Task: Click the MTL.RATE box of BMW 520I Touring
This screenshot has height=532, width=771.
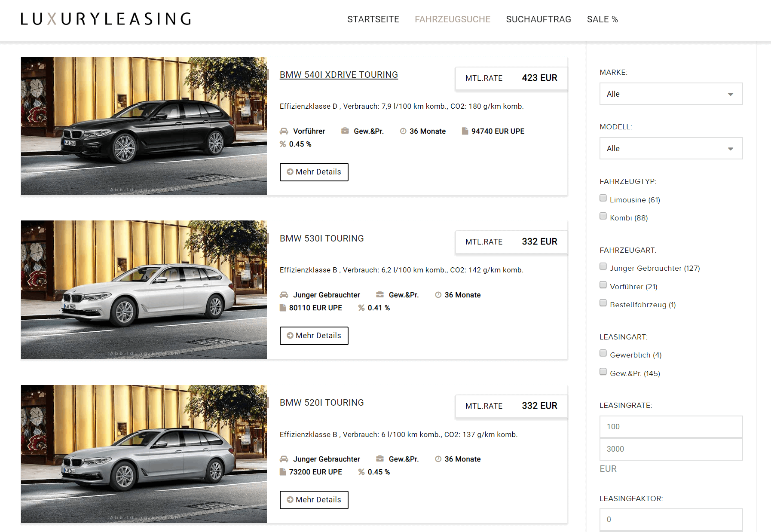Action: tap(511, 406)
